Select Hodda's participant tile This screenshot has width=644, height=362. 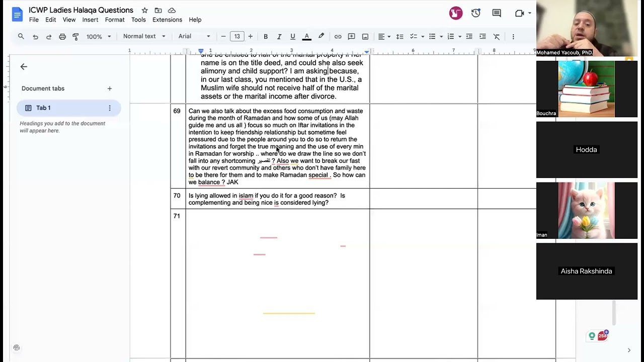587,149
